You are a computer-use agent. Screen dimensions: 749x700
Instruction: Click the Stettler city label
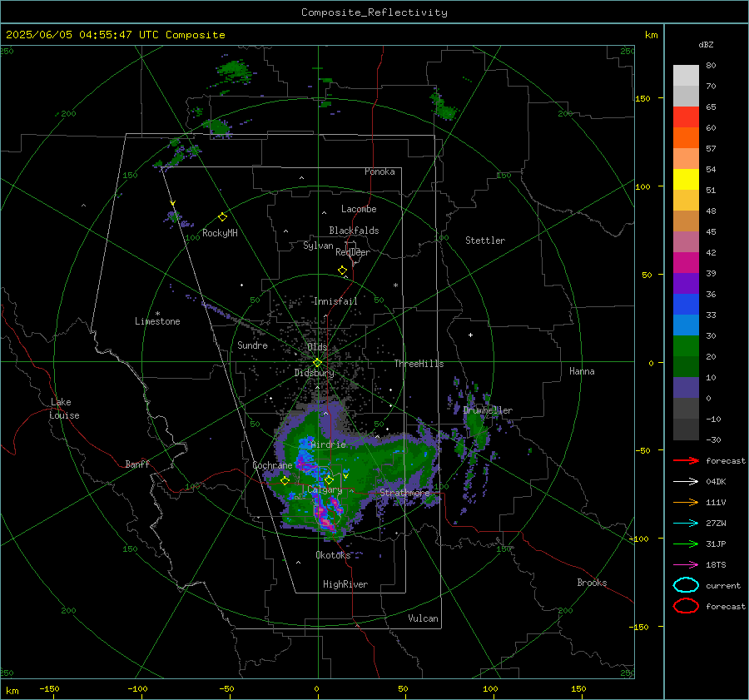tap(485, 241)
